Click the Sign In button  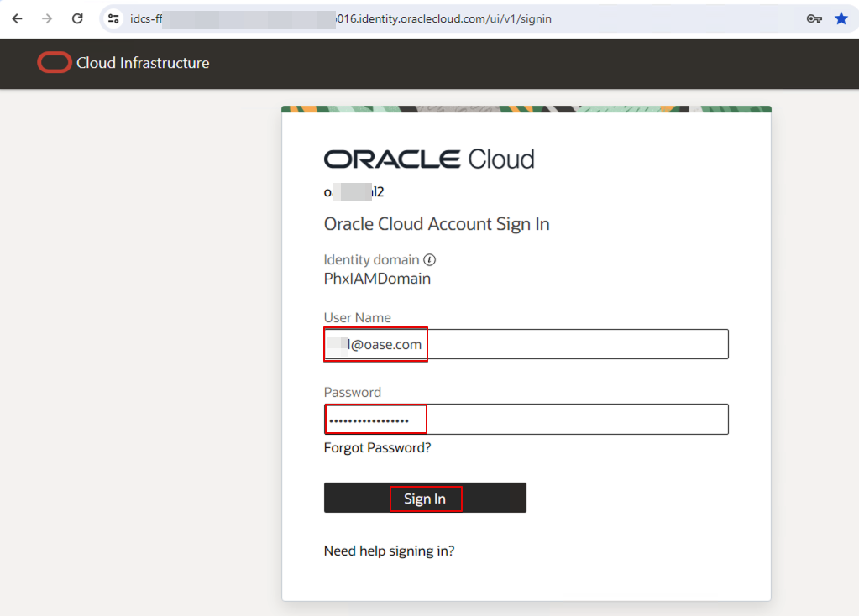[x=425, y=498]
